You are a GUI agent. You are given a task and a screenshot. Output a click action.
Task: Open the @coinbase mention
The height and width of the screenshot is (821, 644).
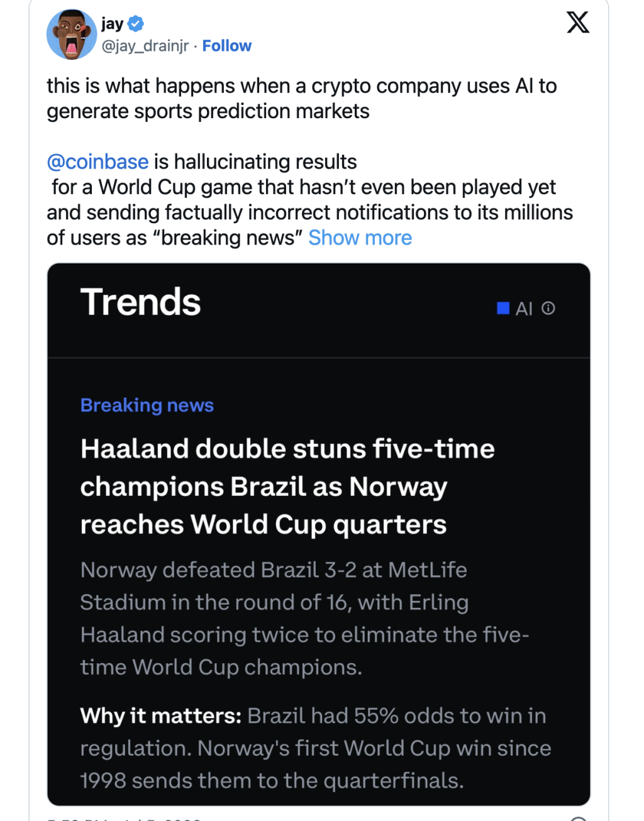pyautogui.click(x=97, y=162)
